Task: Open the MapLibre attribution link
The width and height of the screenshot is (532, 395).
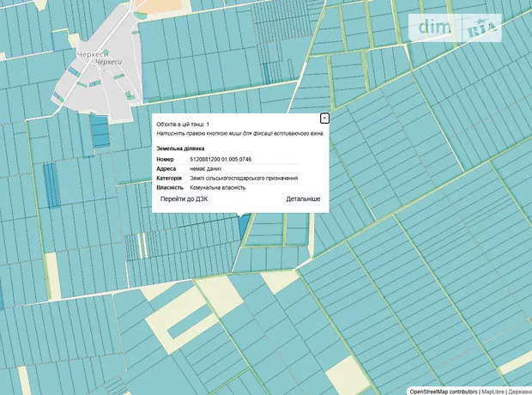Action: coord(493,391)
